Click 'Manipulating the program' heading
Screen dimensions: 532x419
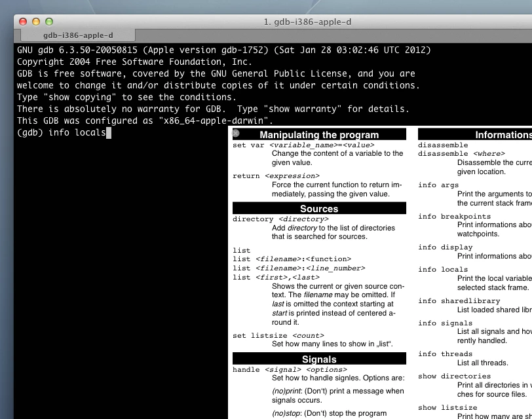click(319, 135)
